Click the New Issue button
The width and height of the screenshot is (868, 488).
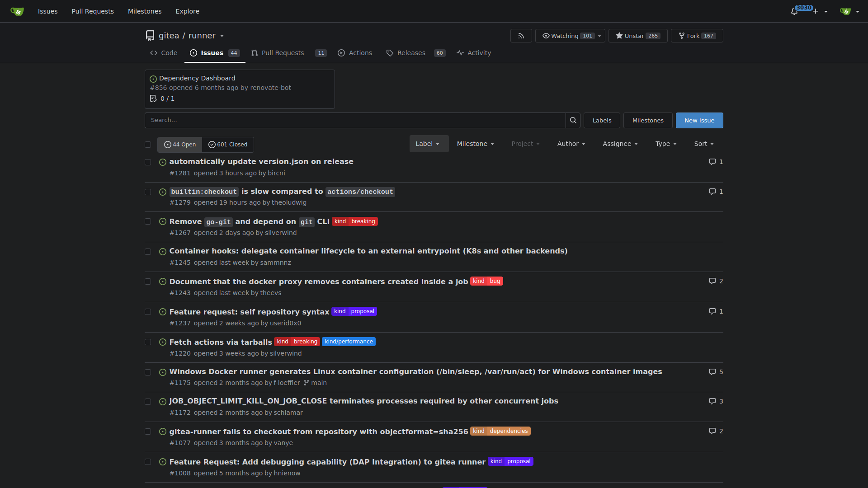tap(699, 120)
